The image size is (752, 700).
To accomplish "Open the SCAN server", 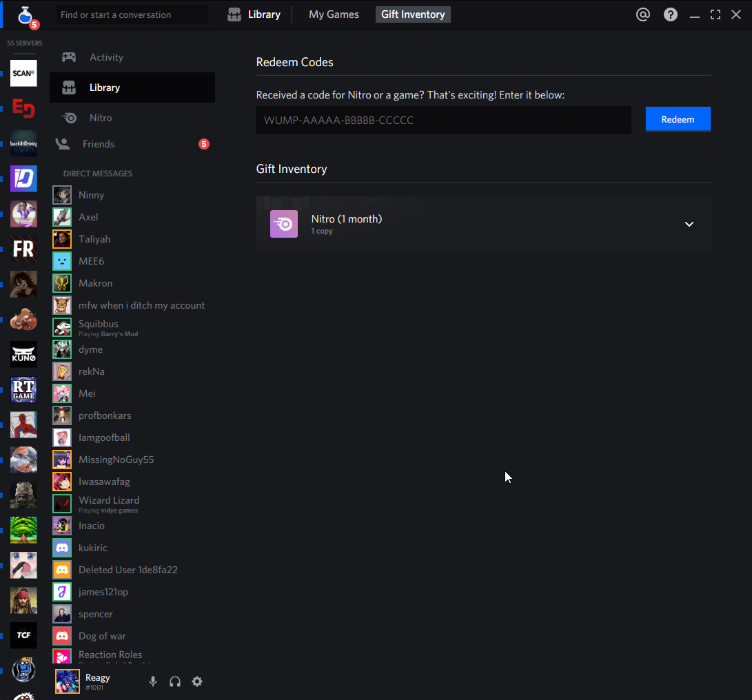I will (x=23, y=73).
